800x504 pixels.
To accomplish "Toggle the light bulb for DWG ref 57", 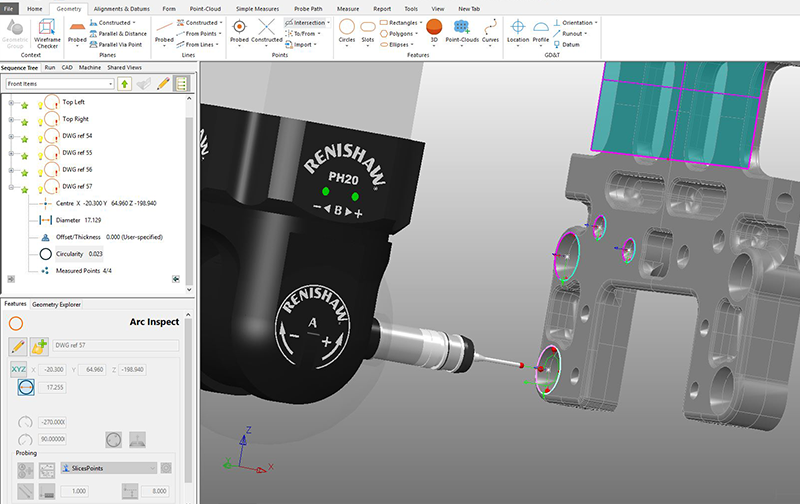I will coord(40,190).
